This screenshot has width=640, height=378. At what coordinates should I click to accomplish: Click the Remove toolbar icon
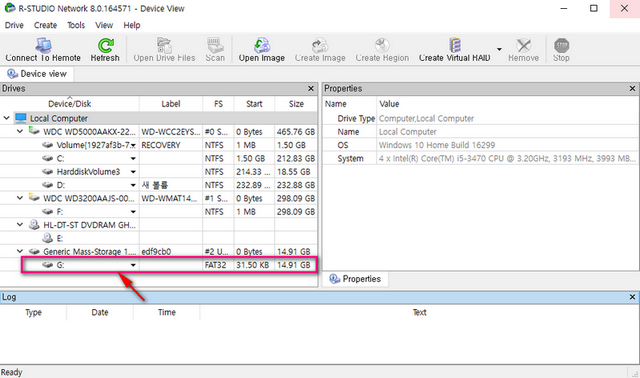tap(523, 45)
